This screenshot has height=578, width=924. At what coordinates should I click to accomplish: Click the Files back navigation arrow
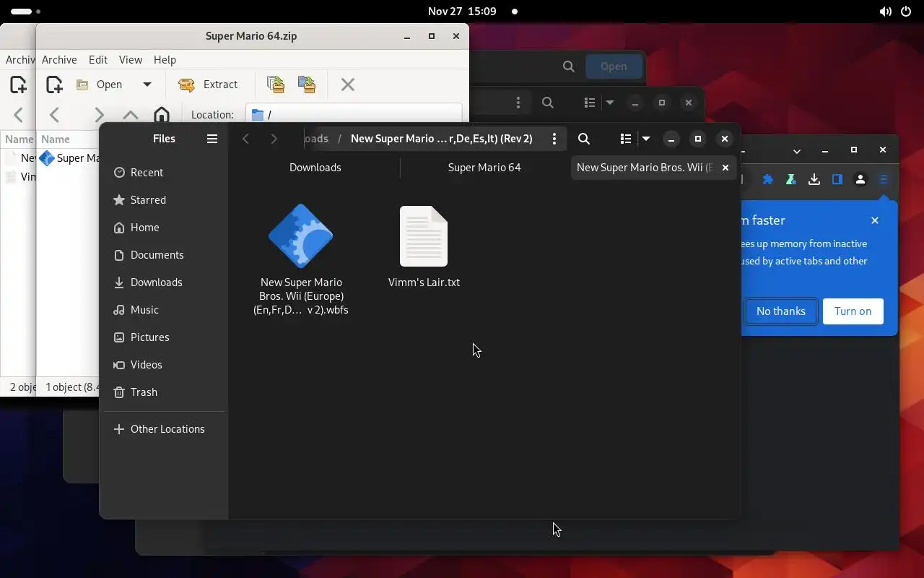point(246,139)
